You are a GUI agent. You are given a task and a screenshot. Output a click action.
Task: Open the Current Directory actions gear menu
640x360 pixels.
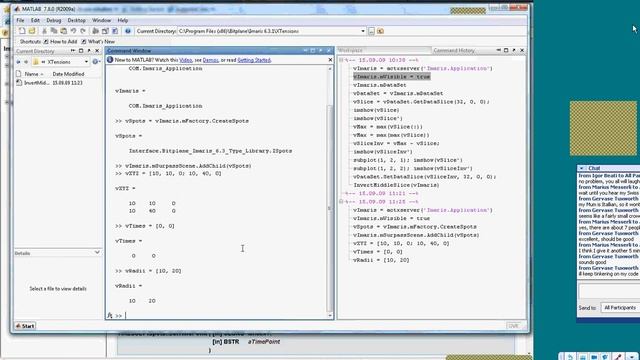pyautogui.click(x=96, y=62)
